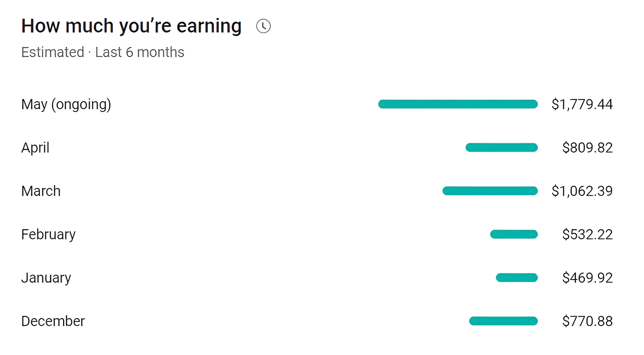Select the March month label
644x355 pixels.
click(41, 191)
